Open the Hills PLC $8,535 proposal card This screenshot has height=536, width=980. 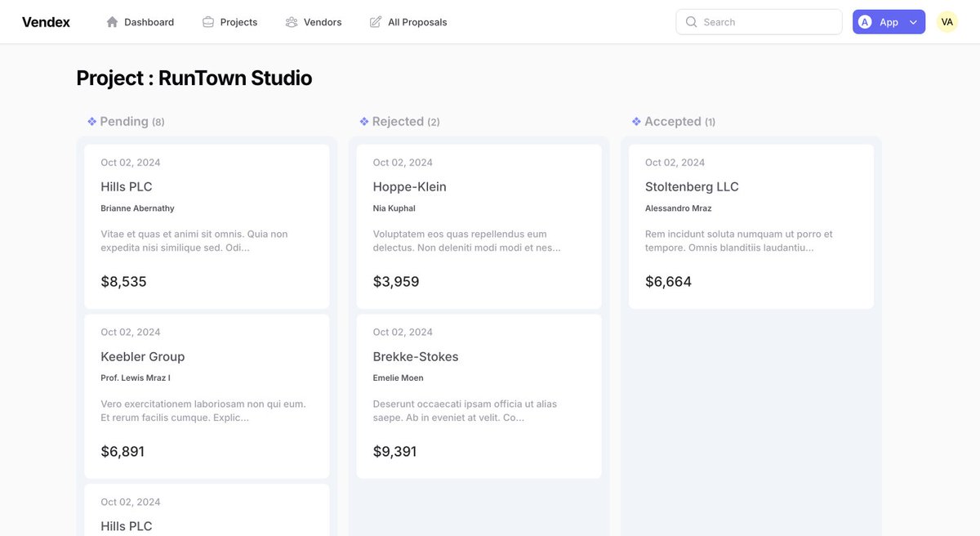(x=207, y=226)
